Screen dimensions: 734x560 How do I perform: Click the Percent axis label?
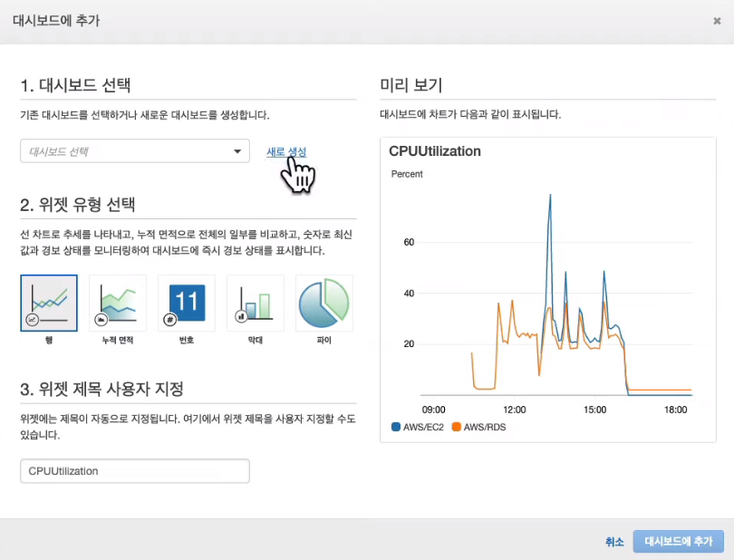(407, 174)
